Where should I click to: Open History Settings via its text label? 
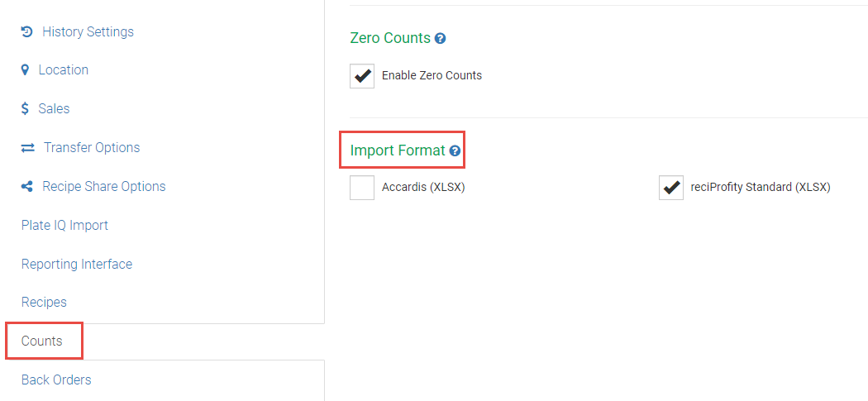tap(88, 31)
